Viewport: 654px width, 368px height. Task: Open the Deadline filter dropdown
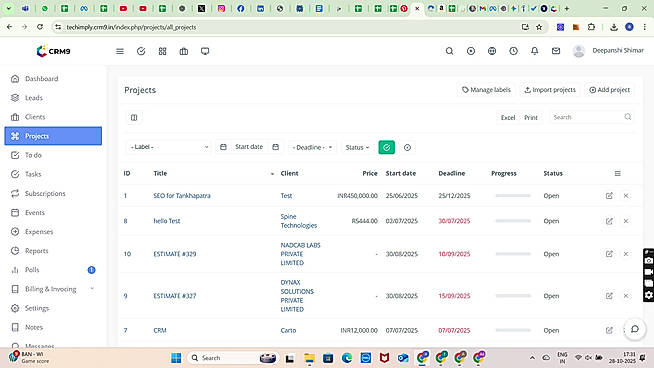pos(312,147)
